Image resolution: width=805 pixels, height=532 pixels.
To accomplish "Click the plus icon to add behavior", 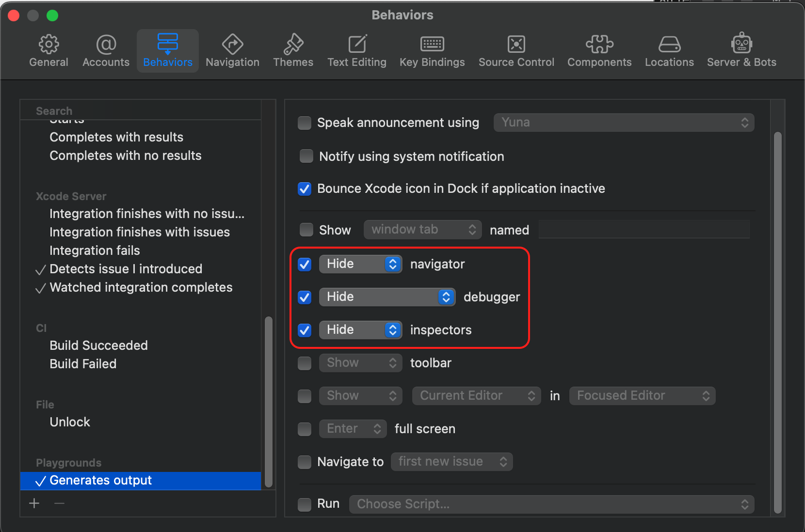I will pyautogui.click(x=34, y=503).
